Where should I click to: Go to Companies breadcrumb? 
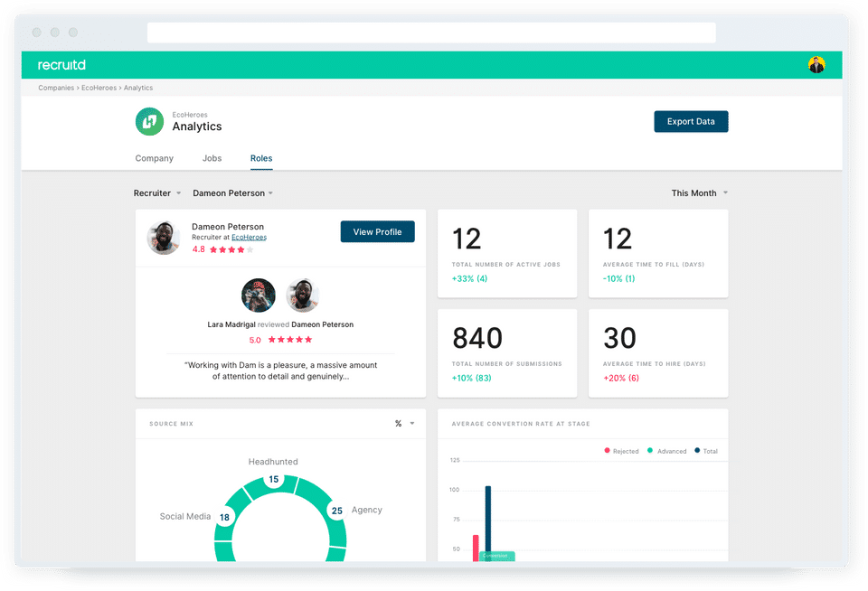[56, 88]
